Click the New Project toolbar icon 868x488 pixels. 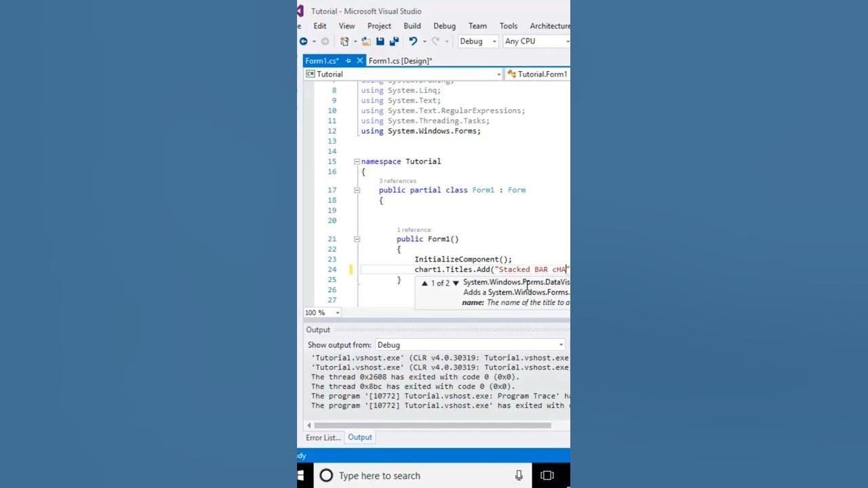click(344, 41)
